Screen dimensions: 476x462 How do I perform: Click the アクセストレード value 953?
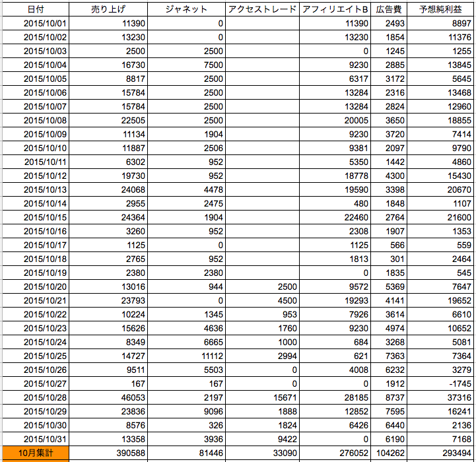click(262, 314)
